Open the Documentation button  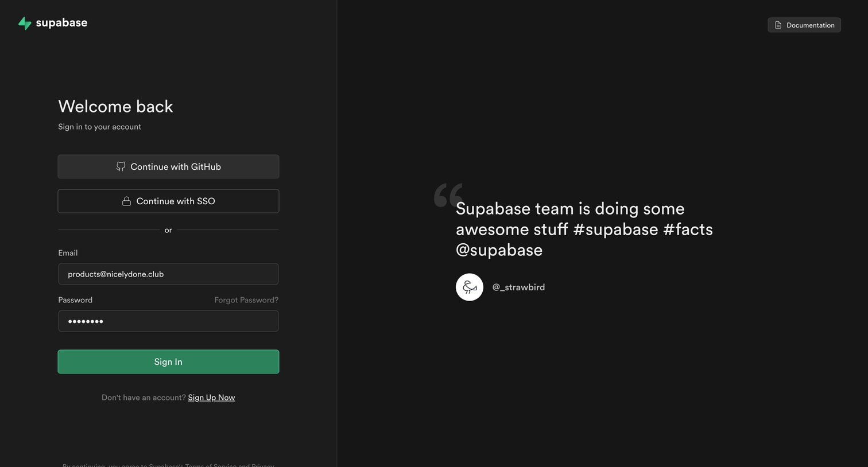click(804, 25)
